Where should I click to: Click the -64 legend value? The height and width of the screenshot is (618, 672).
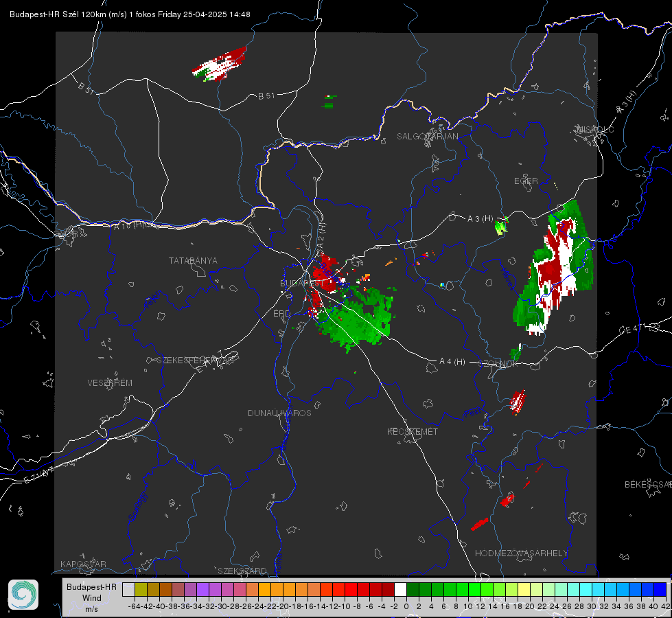135,606
